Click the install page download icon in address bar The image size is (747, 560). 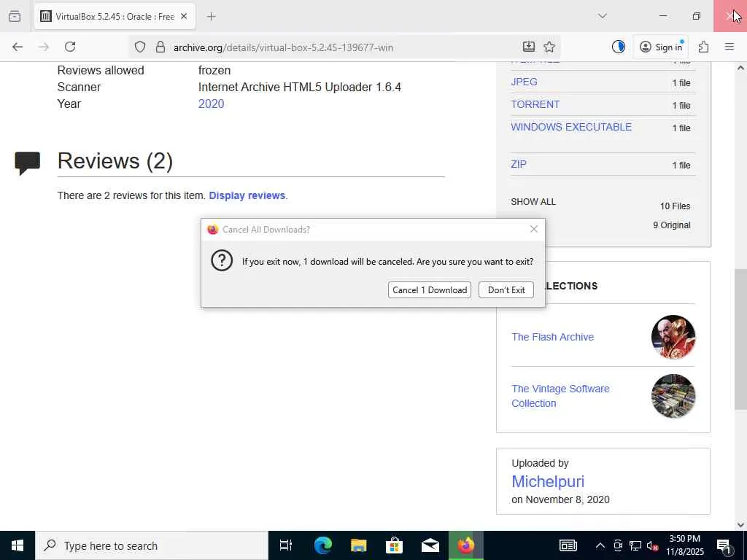pyautogui.click(x=529, y=46)
